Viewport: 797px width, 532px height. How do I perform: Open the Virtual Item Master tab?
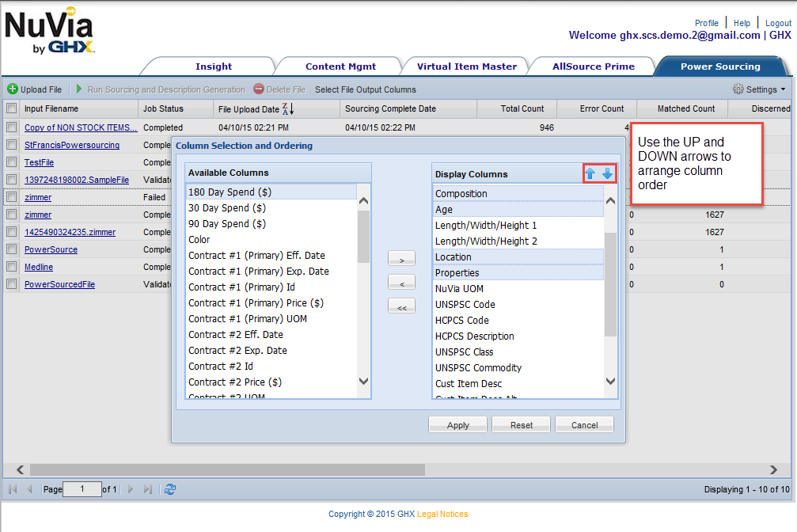(x=467, y=66)
